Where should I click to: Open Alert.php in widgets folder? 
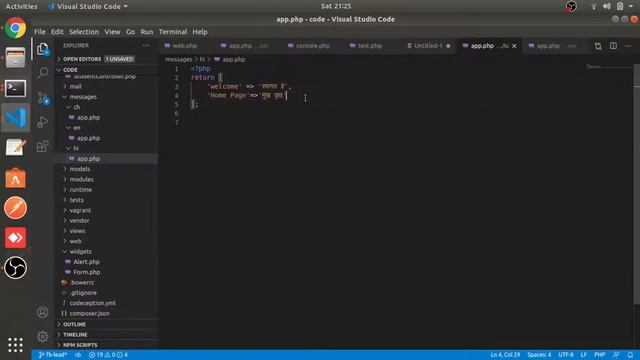86,262
